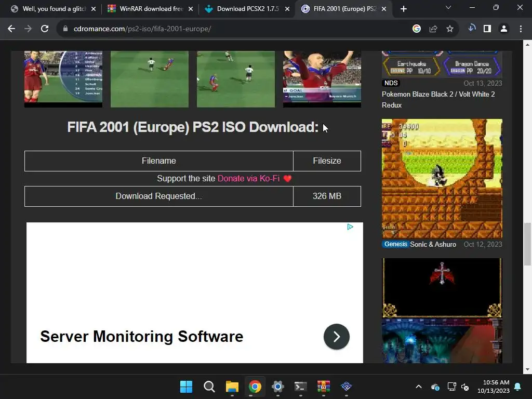This screenshot has width=532, height=399.
Task: Open Google icon in address bar
Action: pyautogui.click(x=417, y=29)
